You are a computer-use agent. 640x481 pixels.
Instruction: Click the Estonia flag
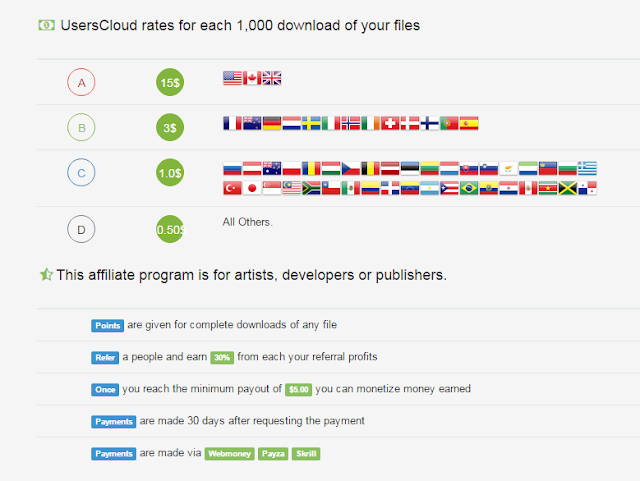coord(410,168)
